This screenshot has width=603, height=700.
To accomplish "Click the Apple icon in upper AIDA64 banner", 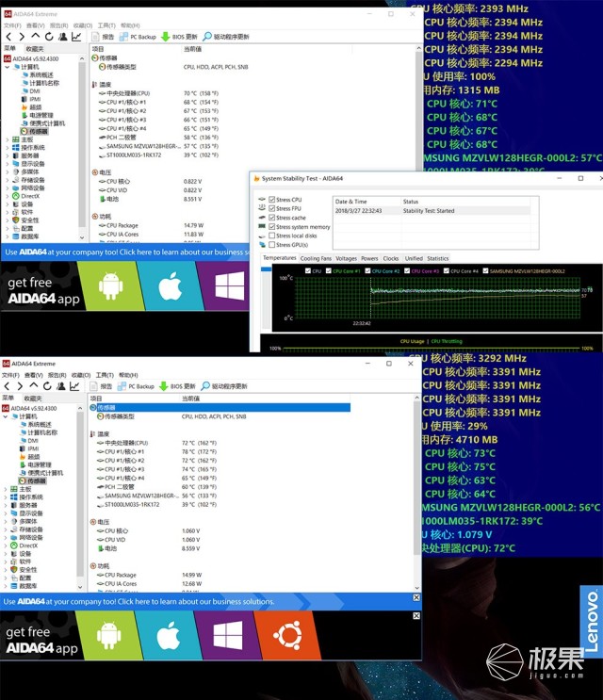I will click(170, 286).
